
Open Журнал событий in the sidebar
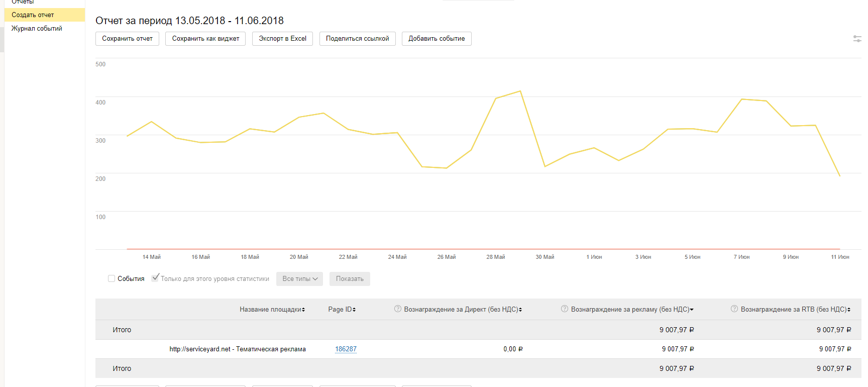(x=37, y=29)
